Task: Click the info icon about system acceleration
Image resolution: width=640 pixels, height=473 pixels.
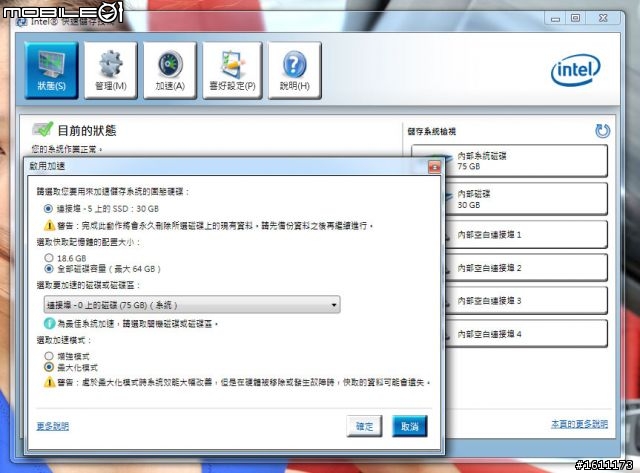Action: (49, 324)
